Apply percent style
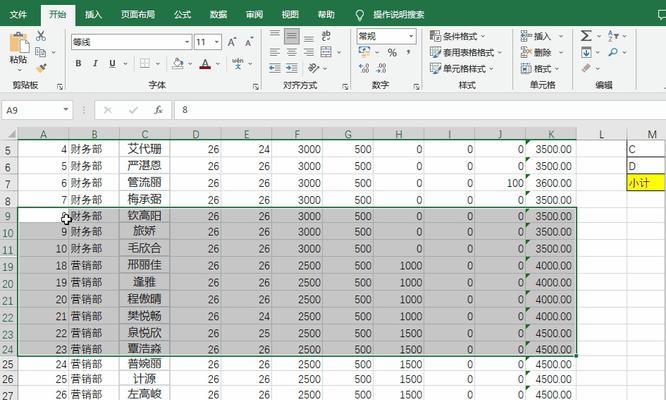Screen dimensions: 666x400 click(392, 53)
